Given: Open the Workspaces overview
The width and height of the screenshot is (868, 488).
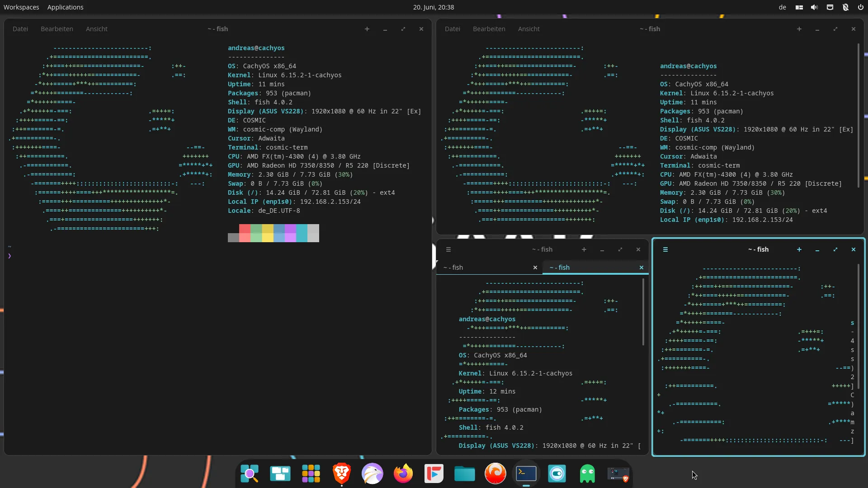Looking at the screenshot, I should pyautogui.click(x=21, y=7).
